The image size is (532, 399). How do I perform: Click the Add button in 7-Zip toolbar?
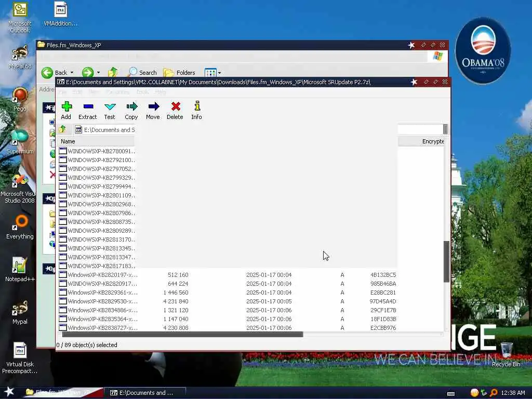[66, 111]
